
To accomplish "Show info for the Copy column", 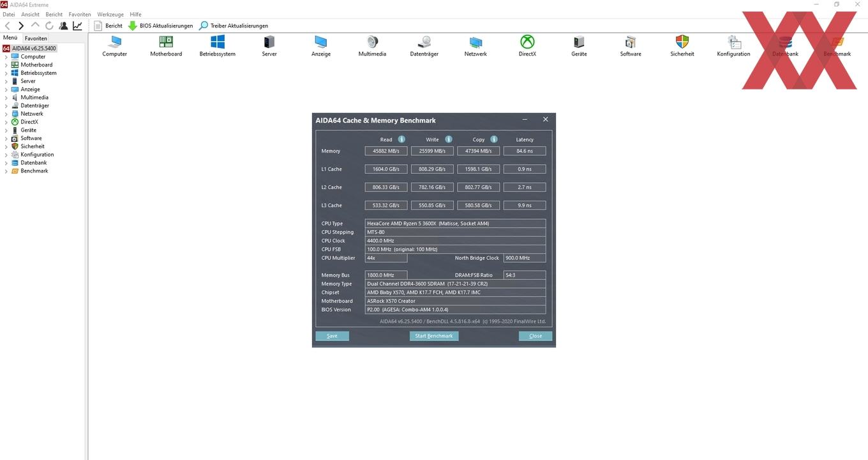I will [x=494, y=139].
